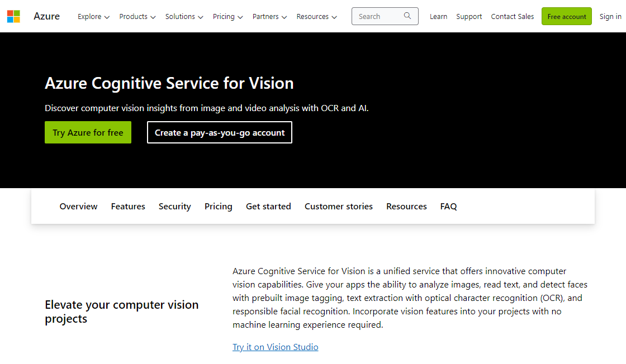Open the Learn link
626x364 pixels.
[x=438, y=17]
